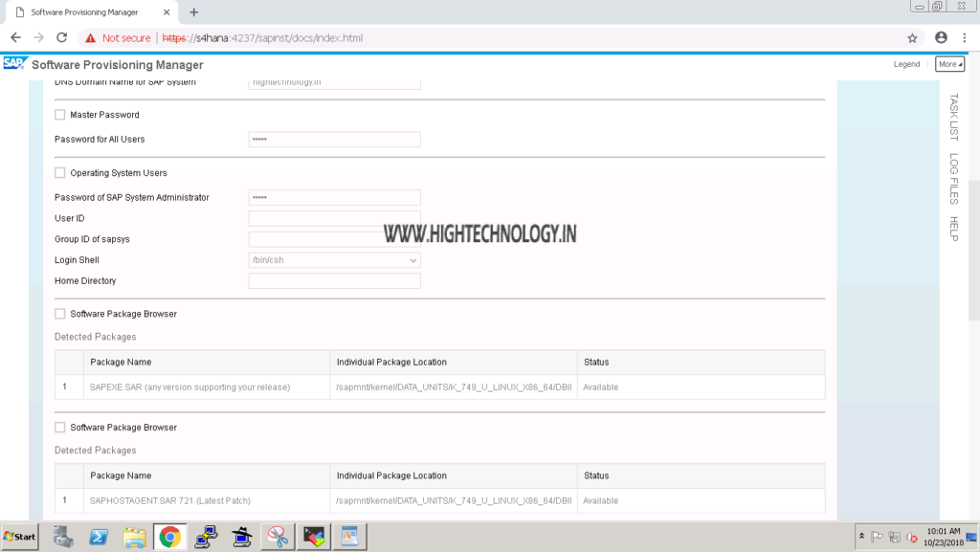Toggle the Master Password checkbox
The image size is (980, 552).
[x=60, y=115]
